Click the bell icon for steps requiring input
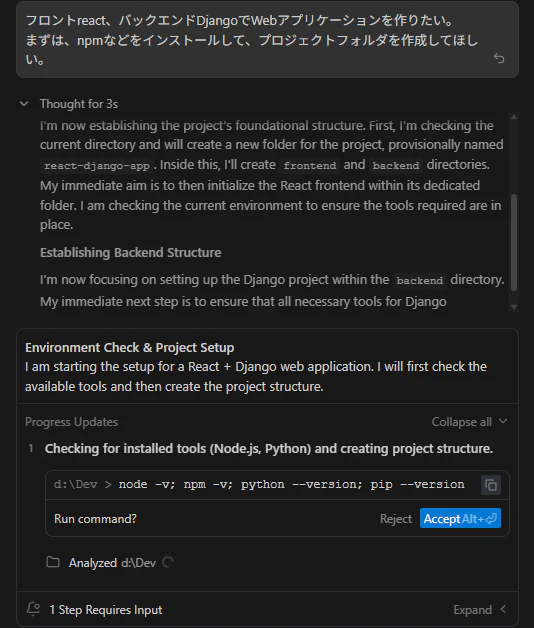Screen dimensions: 534x628 click(33, 609)
